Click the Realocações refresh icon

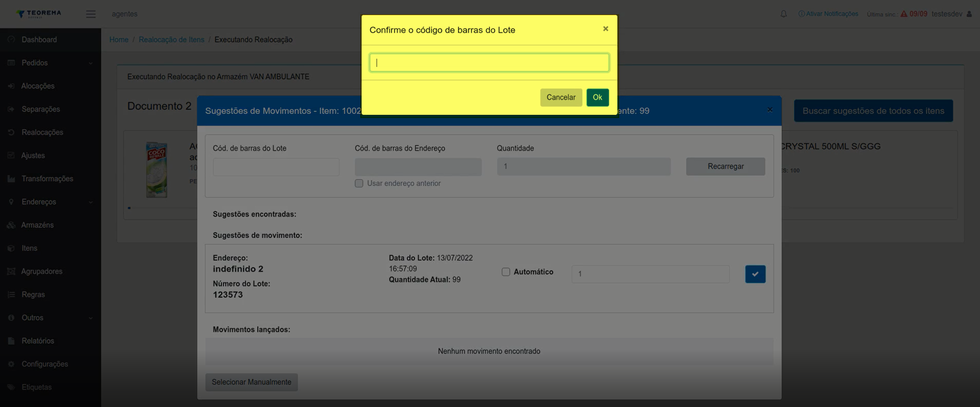point(11,132)
